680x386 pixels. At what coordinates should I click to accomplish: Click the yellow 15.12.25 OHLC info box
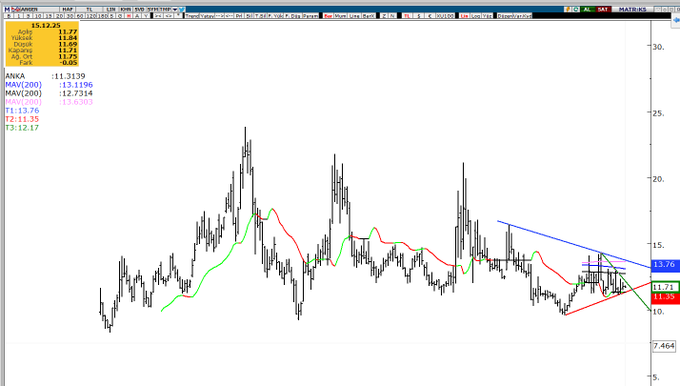point(42,44)
